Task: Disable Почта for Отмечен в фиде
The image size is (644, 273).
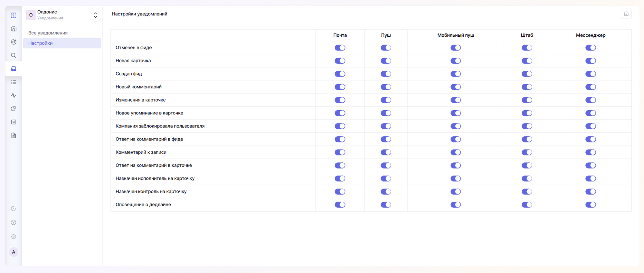Action: point(340,48)
